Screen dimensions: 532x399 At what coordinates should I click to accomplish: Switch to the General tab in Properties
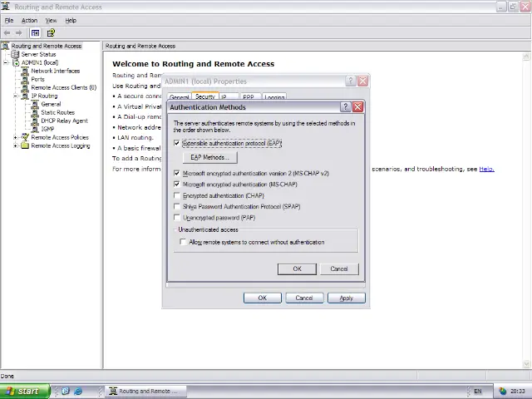pos(180,97)
